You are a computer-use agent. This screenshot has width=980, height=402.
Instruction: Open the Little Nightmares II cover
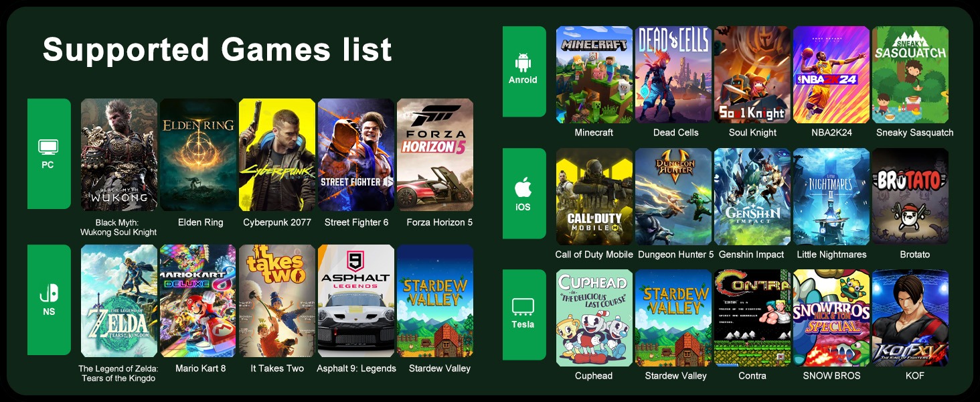pyautogui.click(x=831, y=196)
